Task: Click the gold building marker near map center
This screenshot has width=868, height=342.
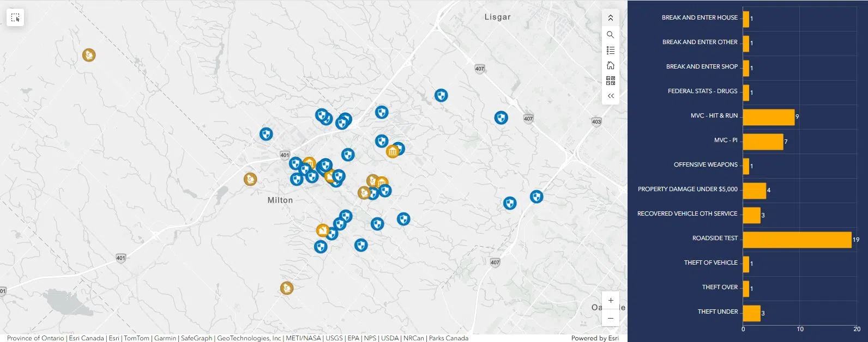Action: (392, 151)
